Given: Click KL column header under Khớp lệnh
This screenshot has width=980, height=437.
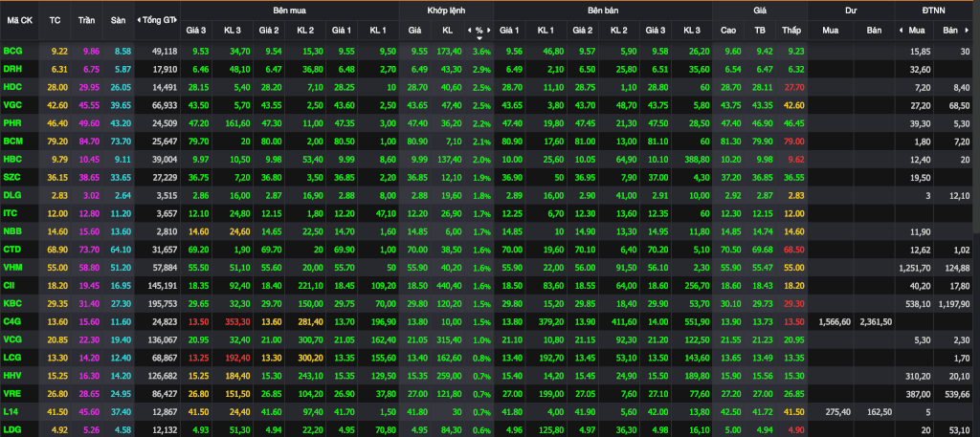Looking at the screenshot, I should coord(447,30).
